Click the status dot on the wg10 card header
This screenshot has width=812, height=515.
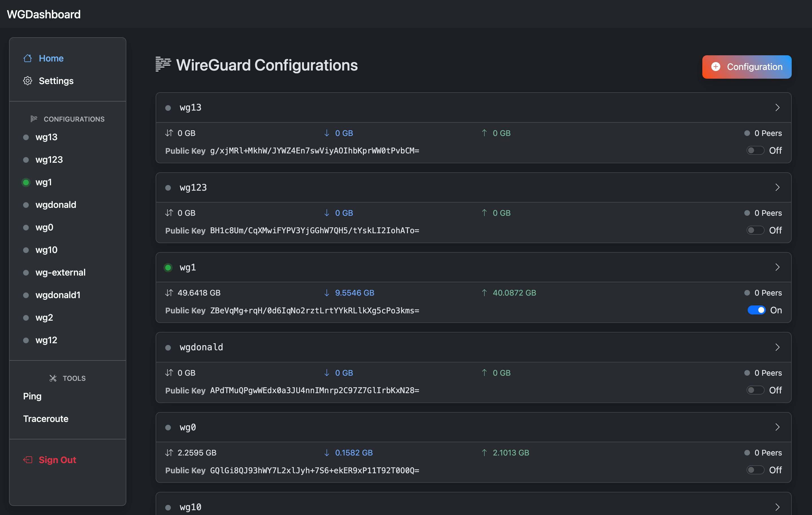(x=168, y=508)
